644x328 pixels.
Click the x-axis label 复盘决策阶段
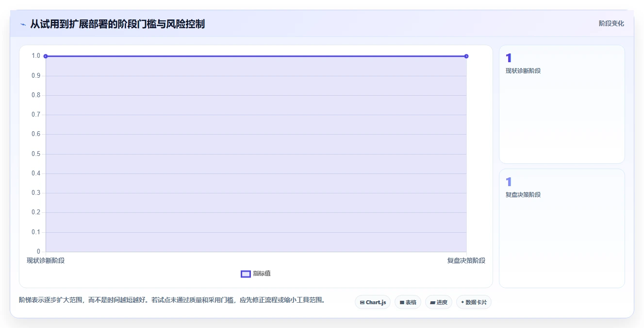tap(466, 260)
